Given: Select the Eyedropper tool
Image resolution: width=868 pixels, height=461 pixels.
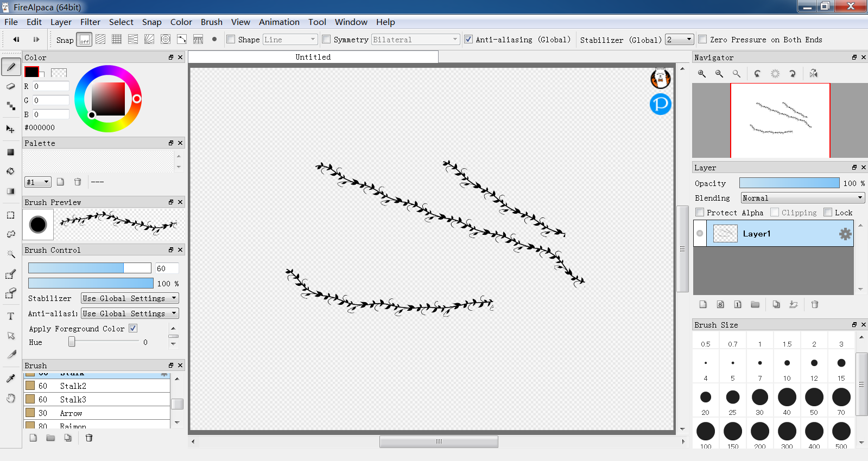Looking at the screenshot, I should 10,378.
